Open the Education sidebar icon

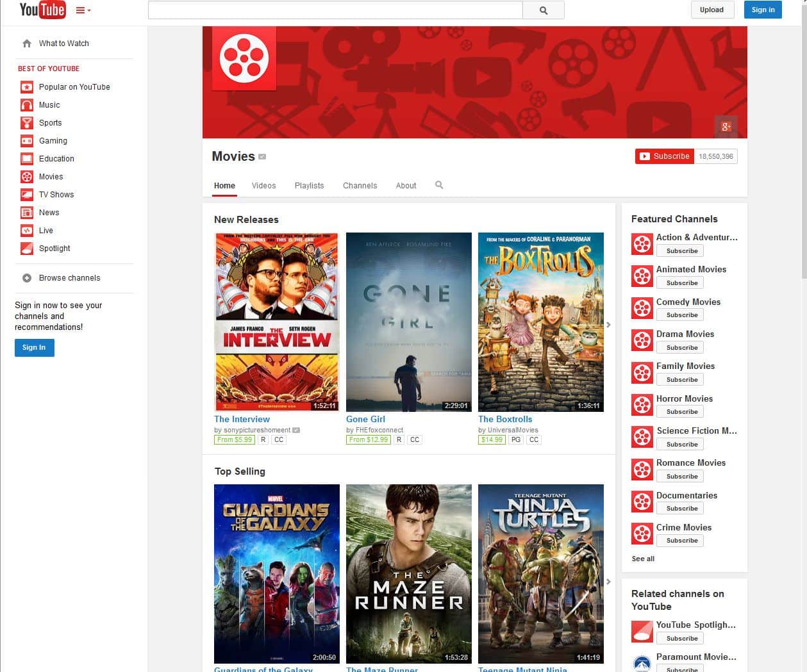(27, 159)
